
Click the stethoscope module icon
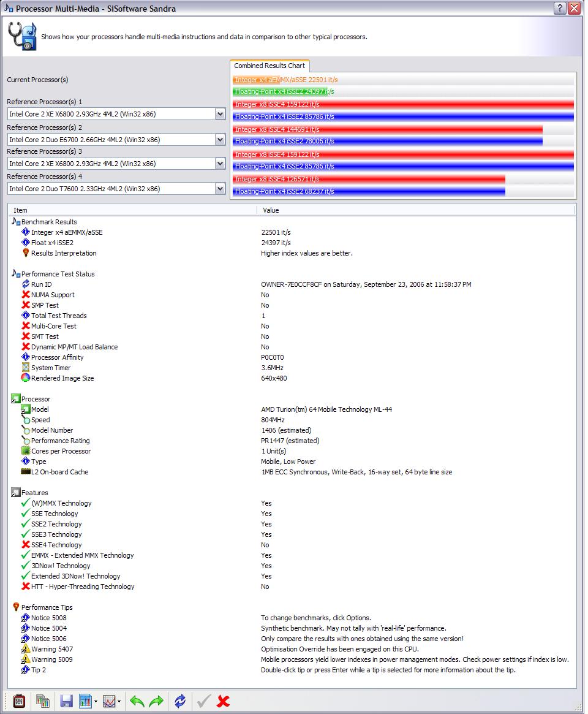click(22, 36)
